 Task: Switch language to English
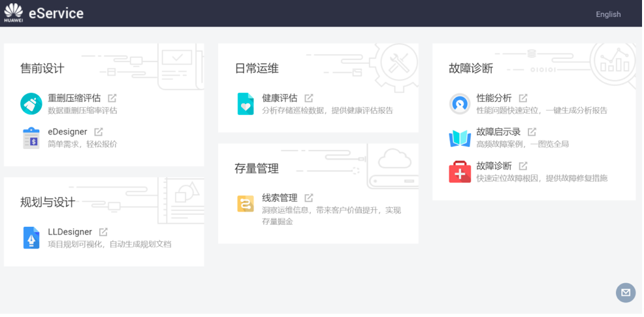[608, 14]
